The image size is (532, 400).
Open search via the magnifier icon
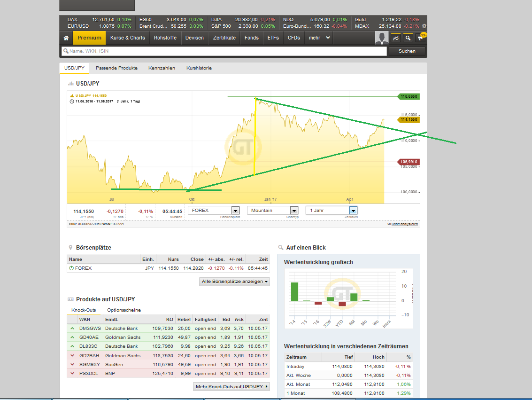pyautogui.click(x=408, y=38)
